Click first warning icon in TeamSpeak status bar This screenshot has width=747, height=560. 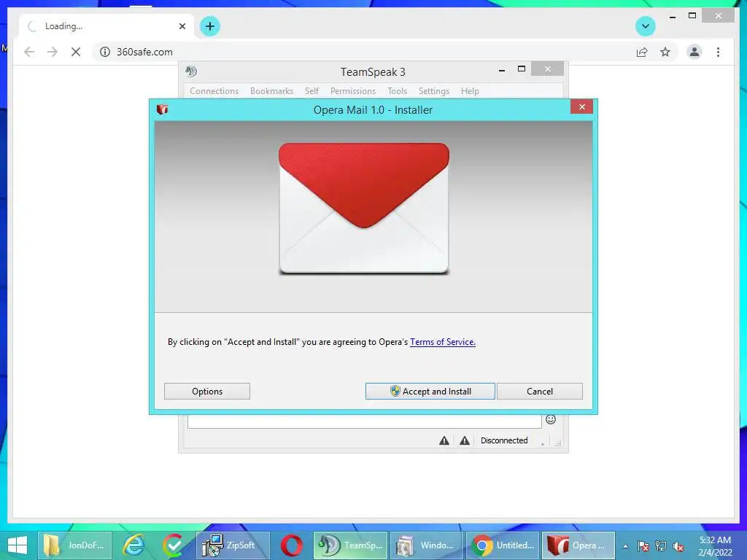tap(444, 440)
